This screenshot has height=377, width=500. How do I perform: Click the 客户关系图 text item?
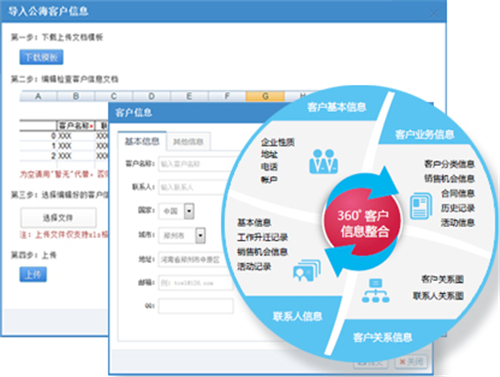tap(442, 279)
